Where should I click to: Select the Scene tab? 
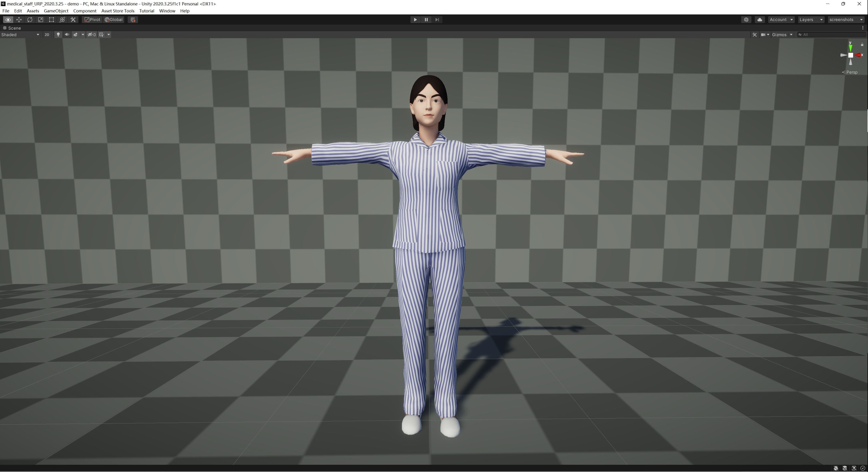tap(12, 28)
